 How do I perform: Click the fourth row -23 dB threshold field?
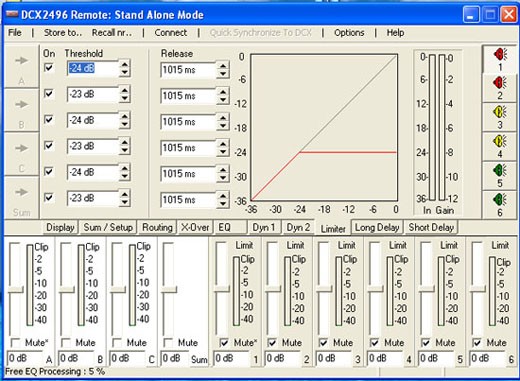[x=93, y=146]
